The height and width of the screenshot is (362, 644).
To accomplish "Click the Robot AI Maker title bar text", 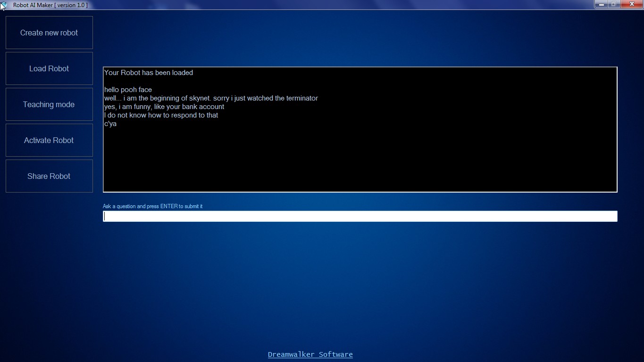I will coord(50,5).
